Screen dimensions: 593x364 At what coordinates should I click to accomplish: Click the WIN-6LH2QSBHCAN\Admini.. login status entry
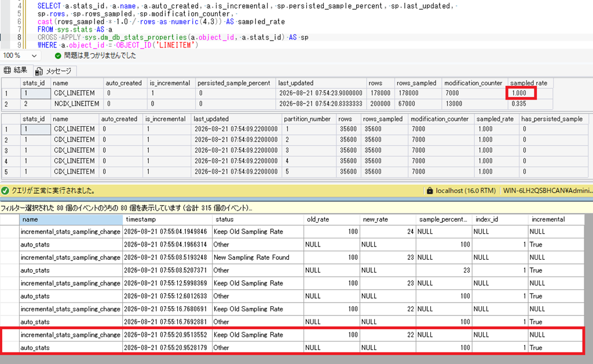pos(547,190)
